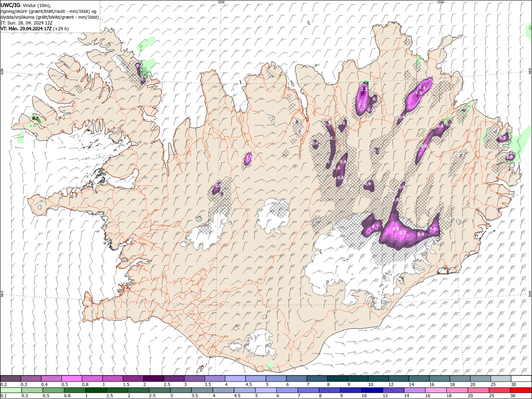This screenshot has width=532, height=399.
Task: Choose the white 30 snow scale swatch
Action: click(x=521, y=379)
